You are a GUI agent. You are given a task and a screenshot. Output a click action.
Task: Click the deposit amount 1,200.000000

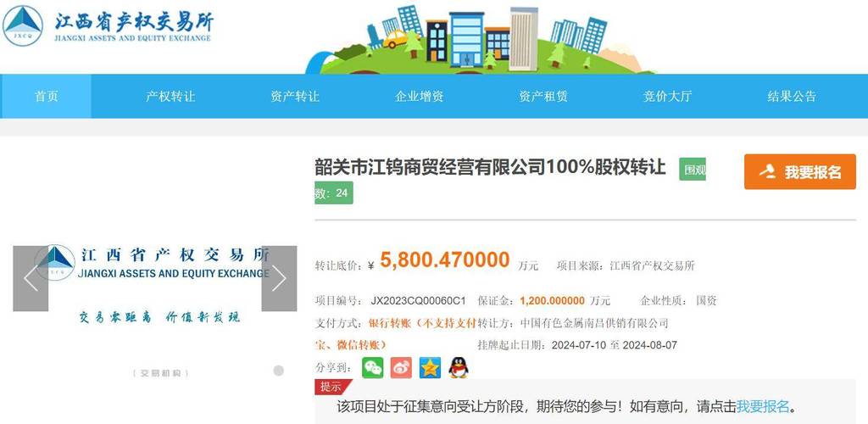point(553,301)
